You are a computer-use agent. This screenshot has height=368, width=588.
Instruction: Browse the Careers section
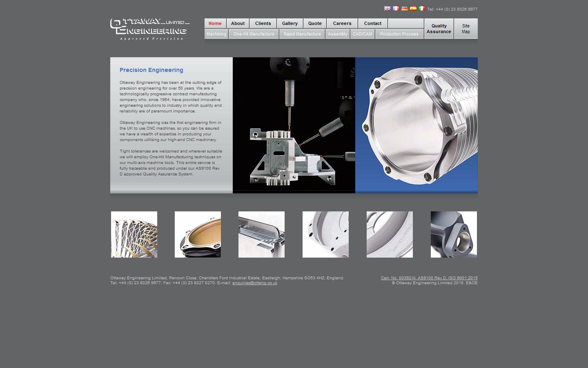342,23
